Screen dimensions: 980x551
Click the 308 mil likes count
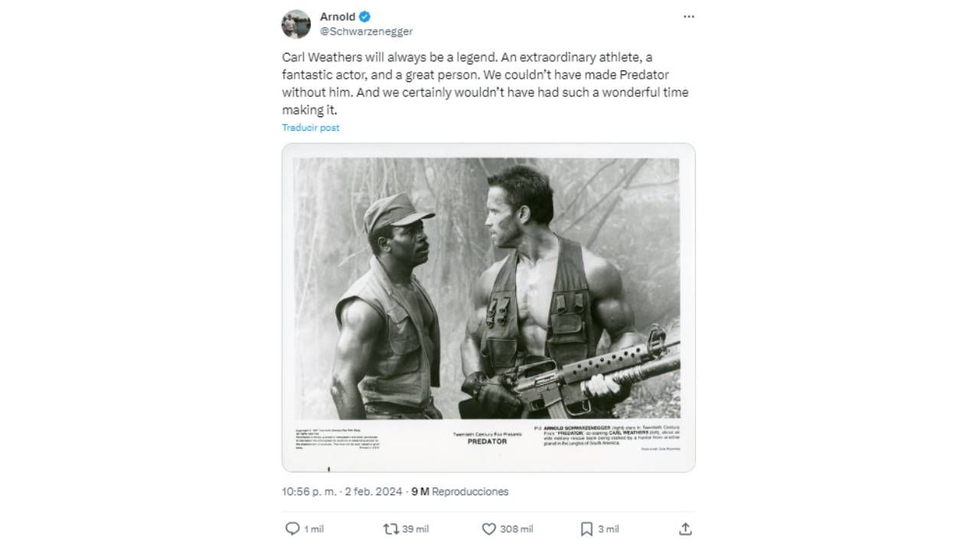516,529
